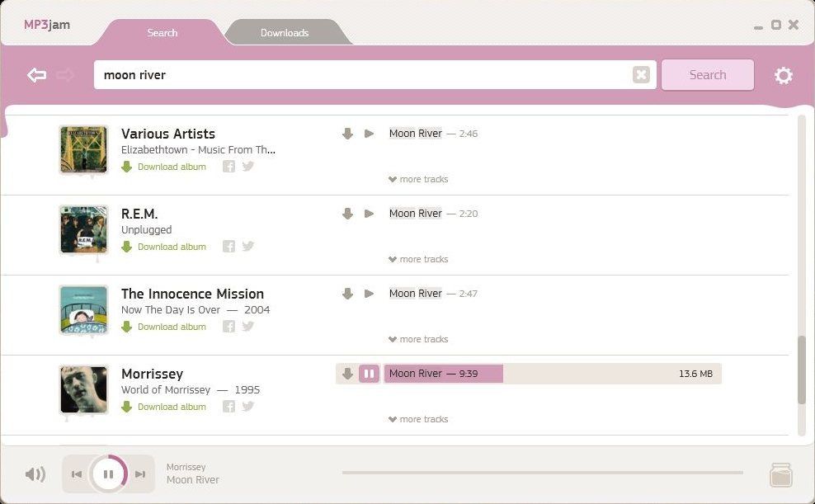Click the results list vertical scrollbar
This screenshot has width=815, height=504.
[x=802, y=370]
